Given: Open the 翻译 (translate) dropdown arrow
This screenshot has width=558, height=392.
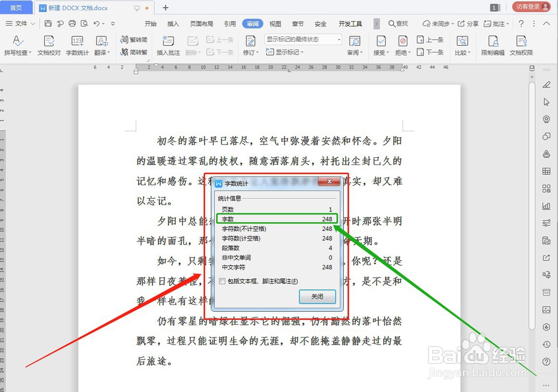Looking at the screenshot, I should [108, 51].
